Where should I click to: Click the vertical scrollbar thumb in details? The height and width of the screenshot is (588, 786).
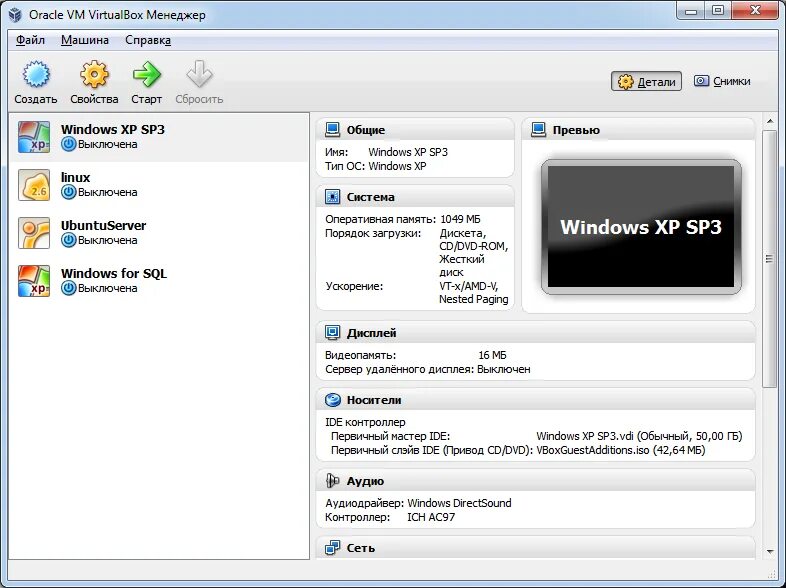(769, 259)
